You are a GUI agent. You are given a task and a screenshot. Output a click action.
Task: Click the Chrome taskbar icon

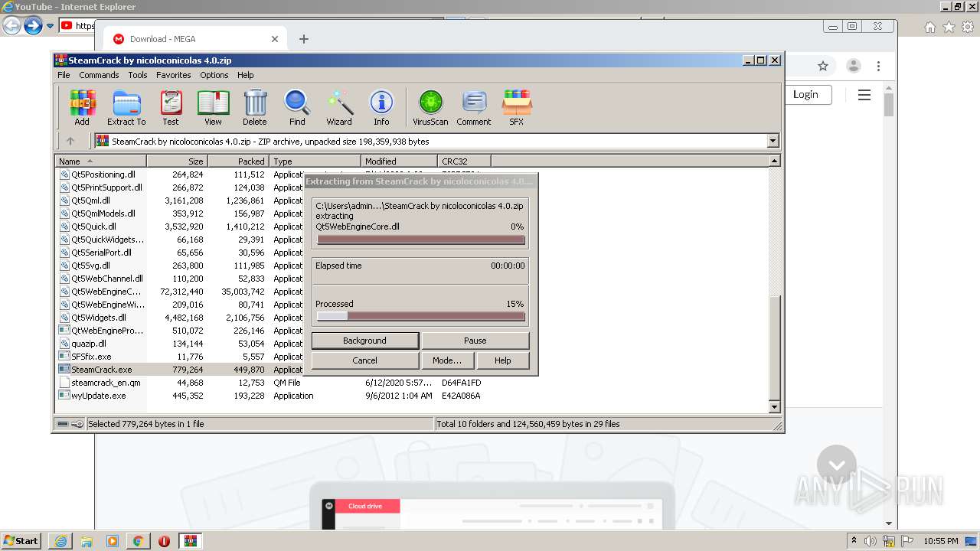point(138,541)
